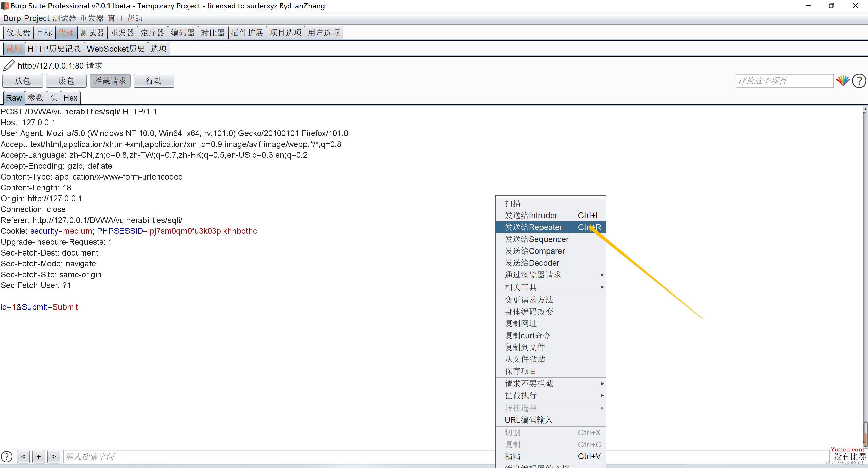The image size is (868, 468).
Task: Click the 废包 drop button
Action: [x=66, y=81]
